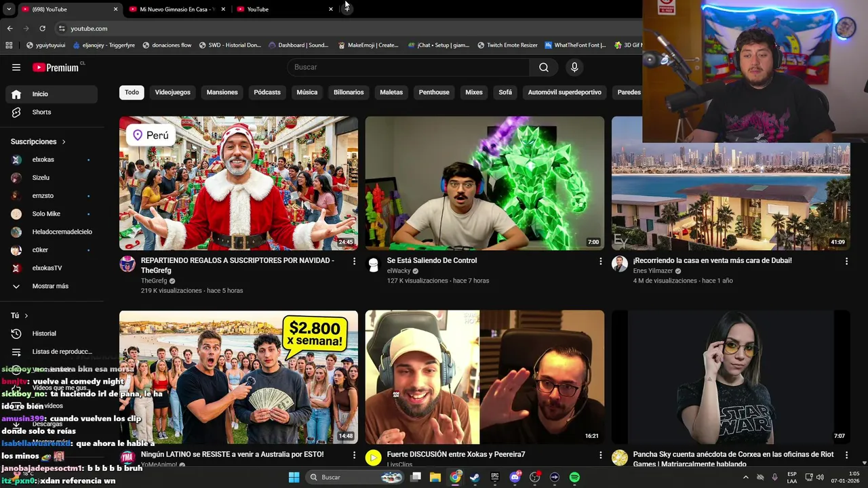
Task: Click TheGrefg channel avatar under video
Action: pos(127,264)
